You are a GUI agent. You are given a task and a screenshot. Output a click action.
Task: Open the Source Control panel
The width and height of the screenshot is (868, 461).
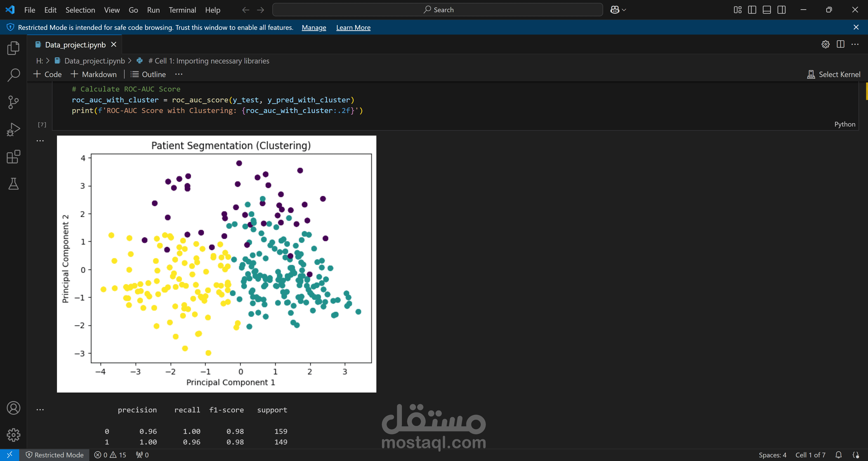tap(13, 102)
